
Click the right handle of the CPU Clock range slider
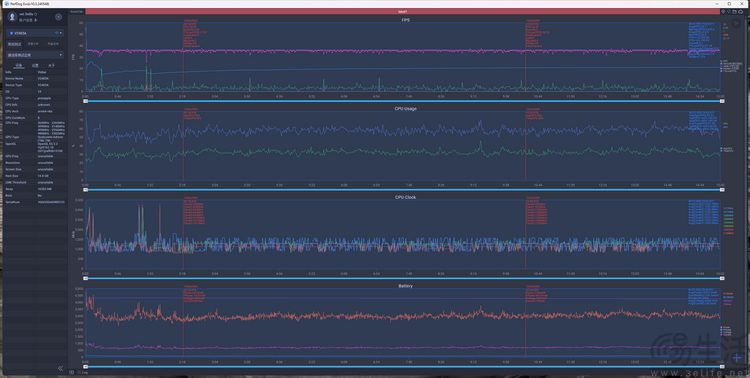point(722,278)
